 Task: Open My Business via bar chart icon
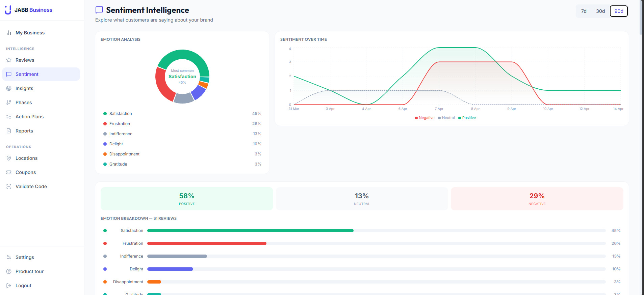tap(9, 33)
